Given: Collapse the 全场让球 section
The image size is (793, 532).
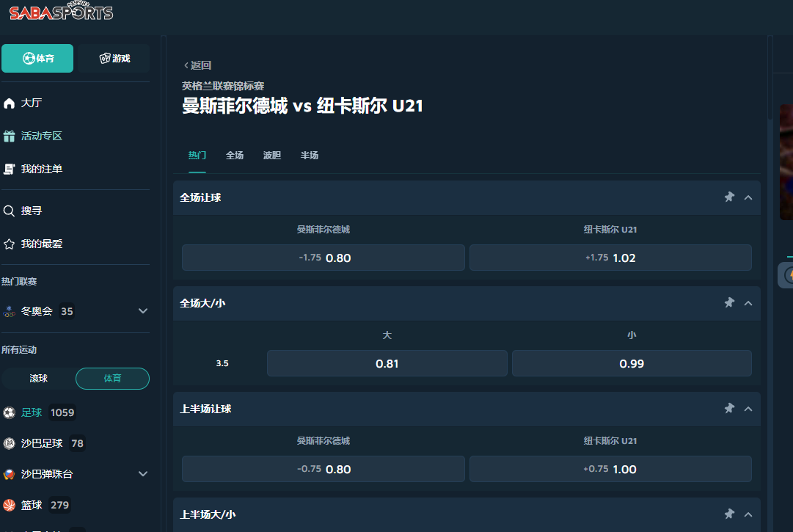Looking at the screenshot, I should (x=748, y=197).
